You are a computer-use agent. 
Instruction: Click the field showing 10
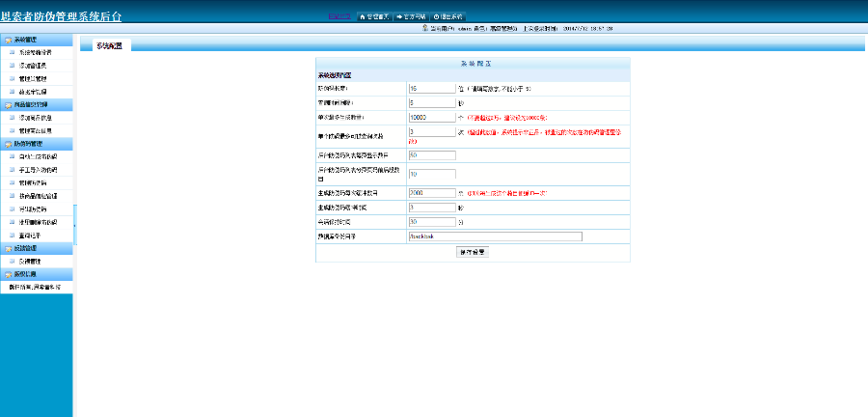(x=432, y=174)
